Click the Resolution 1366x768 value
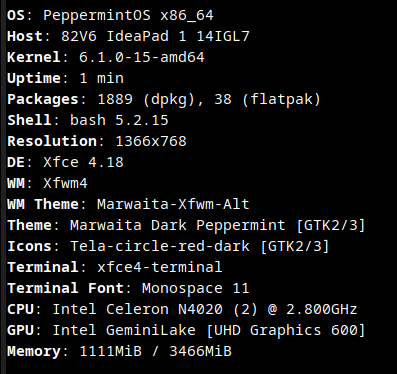The image size is (397, 374). [x=151, y=141]
